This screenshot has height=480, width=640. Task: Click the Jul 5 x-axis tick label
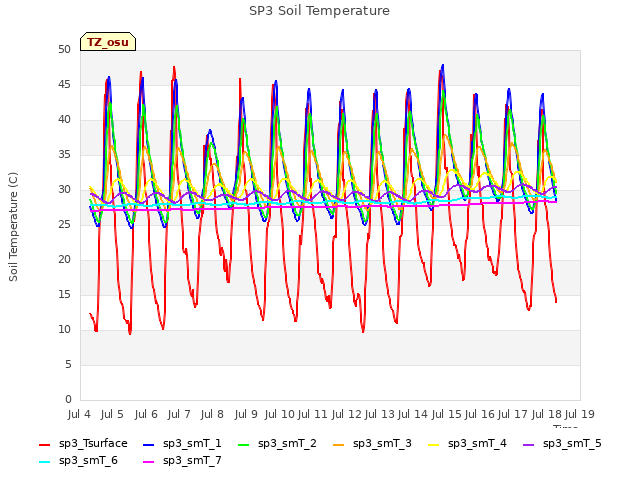(x=112, y=414)
